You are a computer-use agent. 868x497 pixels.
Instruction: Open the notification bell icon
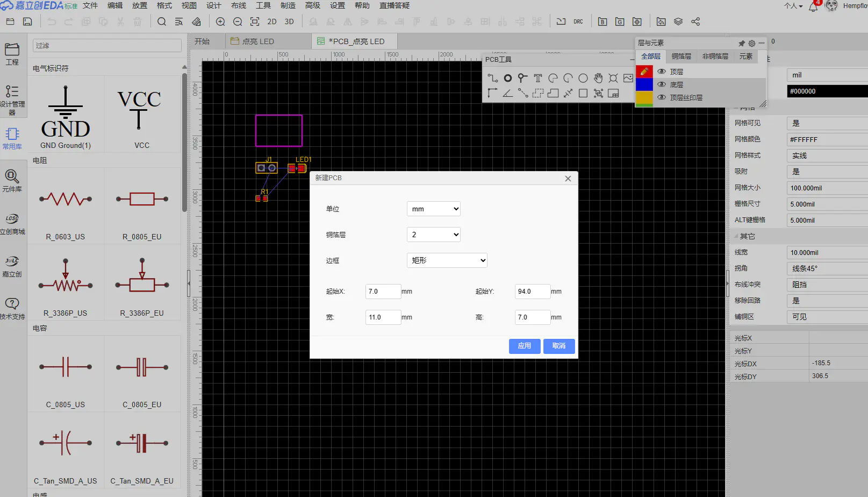click(813, 6)
